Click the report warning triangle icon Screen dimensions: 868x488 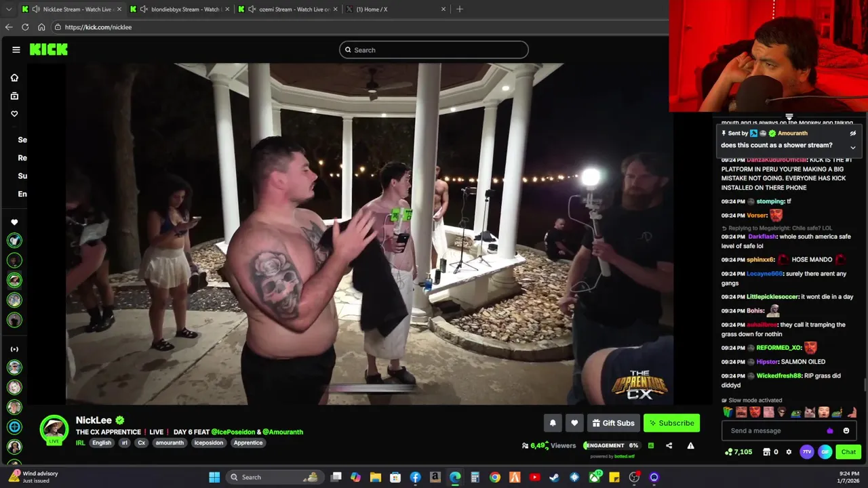click(690, 445)
